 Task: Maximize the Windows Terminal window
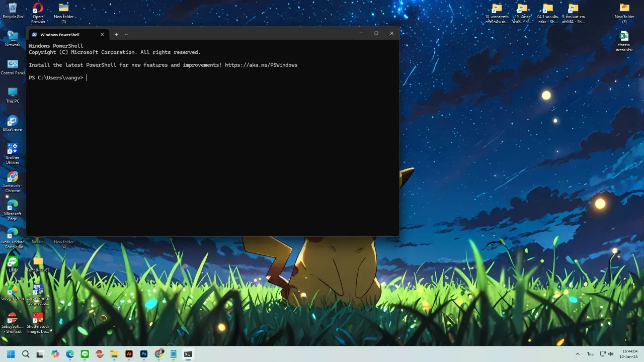pos(376,33)
